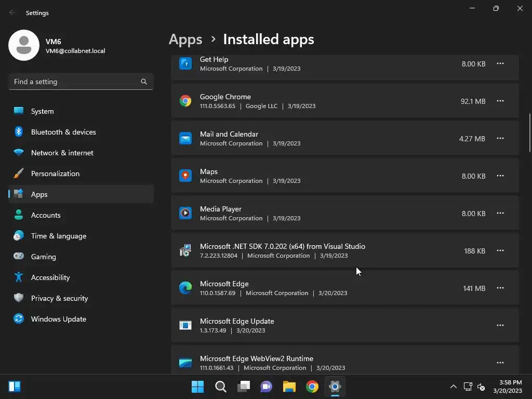Open more options for Google Chrome
Image resolution: width=532 pixels, height=399 pixels.
[500, 101]
